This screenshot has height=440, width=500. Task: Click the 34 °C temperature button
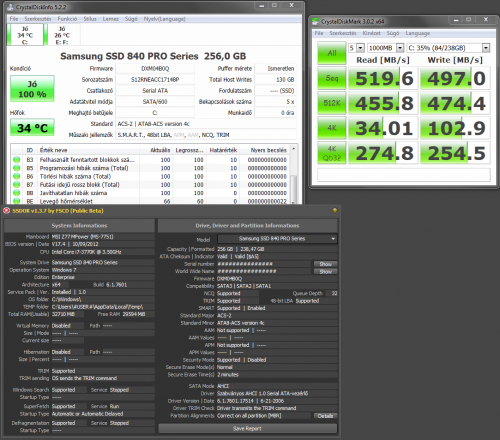tap(32, 128)
